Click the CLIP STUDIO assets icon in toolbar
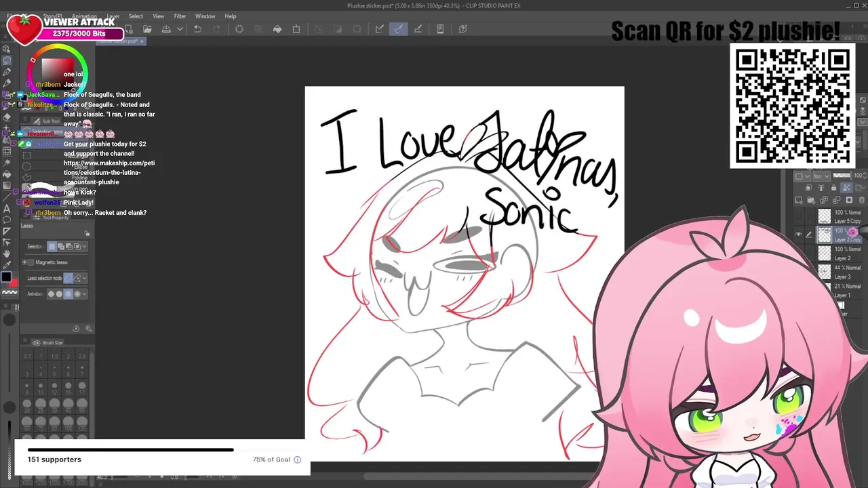The width and height of the screenshot is (868, 488). click(x=440, y=28)
